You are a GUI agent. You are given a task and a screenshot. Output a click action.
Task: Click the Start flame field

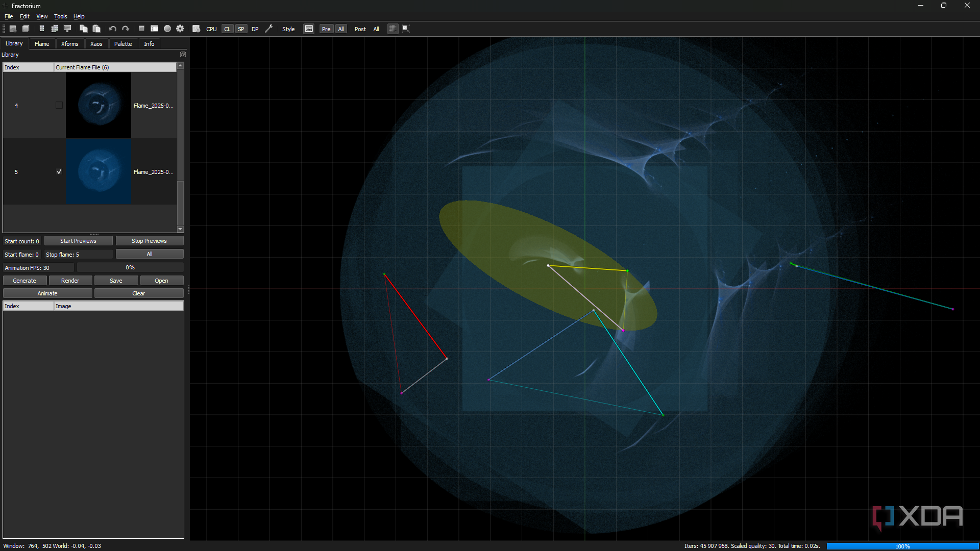pyautogui.click(x=22, y=255)
